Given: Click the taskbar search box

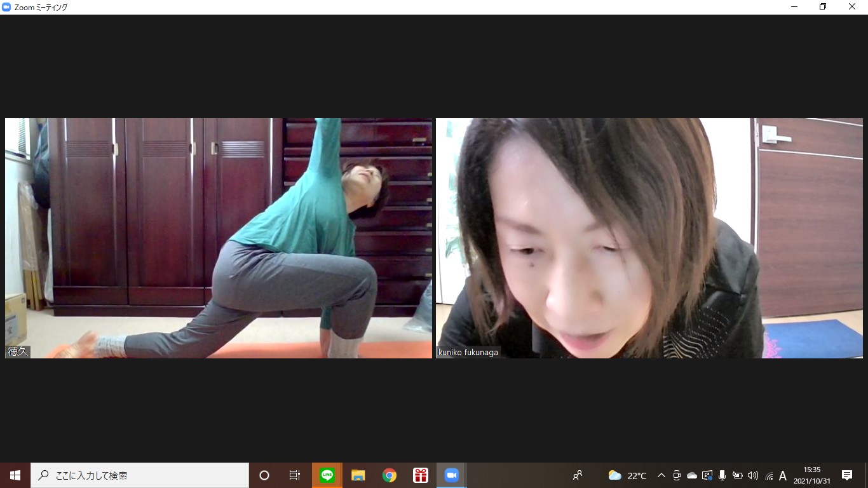Looking at the screenshot, I should [x=140, y=475].
